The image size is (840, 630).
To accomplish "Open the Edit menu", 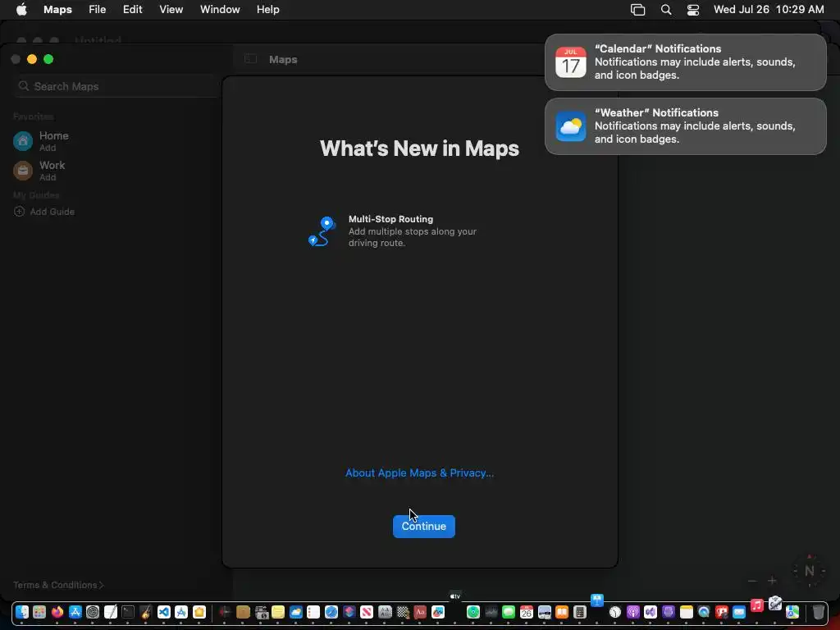I will pos(132,10).
